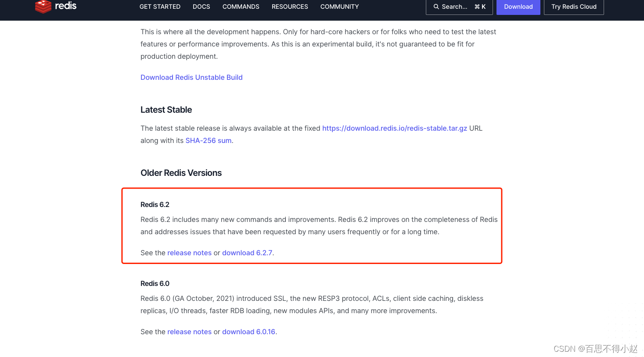Screen dimensions: 644x357
Task: Open the DOCS menu
Action: pyautogui.click(x=201, y=7)
